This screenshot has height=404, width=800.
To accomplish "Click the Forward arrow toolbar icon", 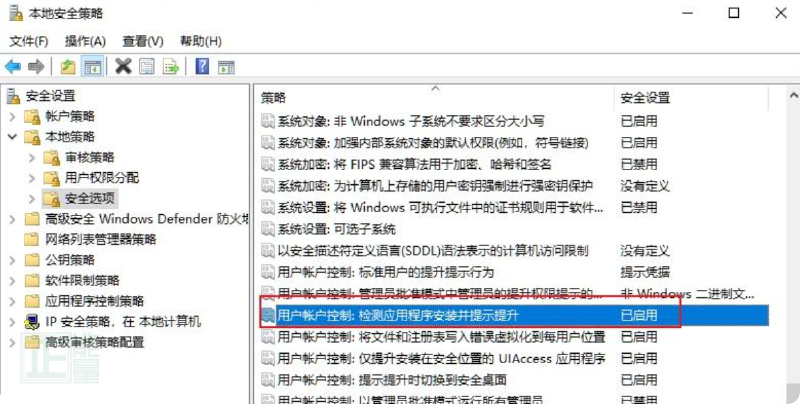I will pos(36,66).
